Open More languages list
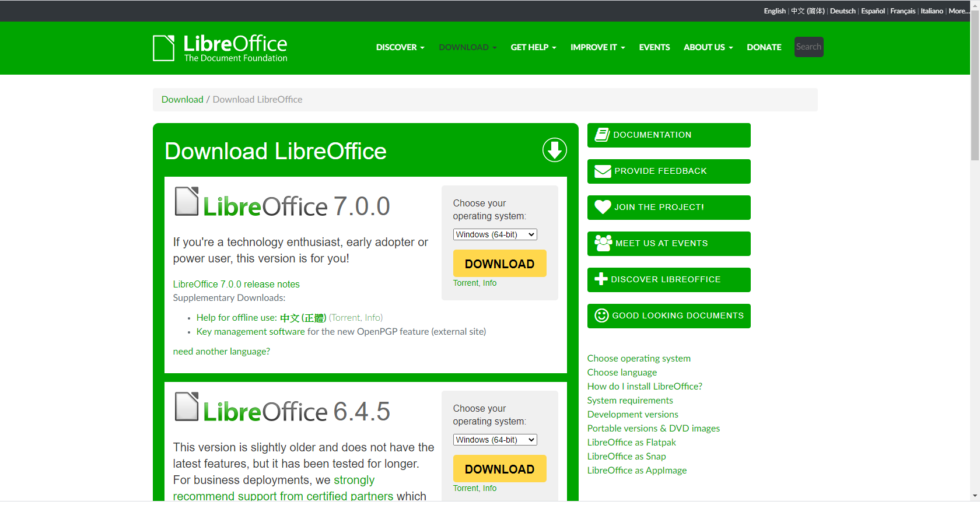The height and width of the screenshot is (505, 980). (958, 11)
